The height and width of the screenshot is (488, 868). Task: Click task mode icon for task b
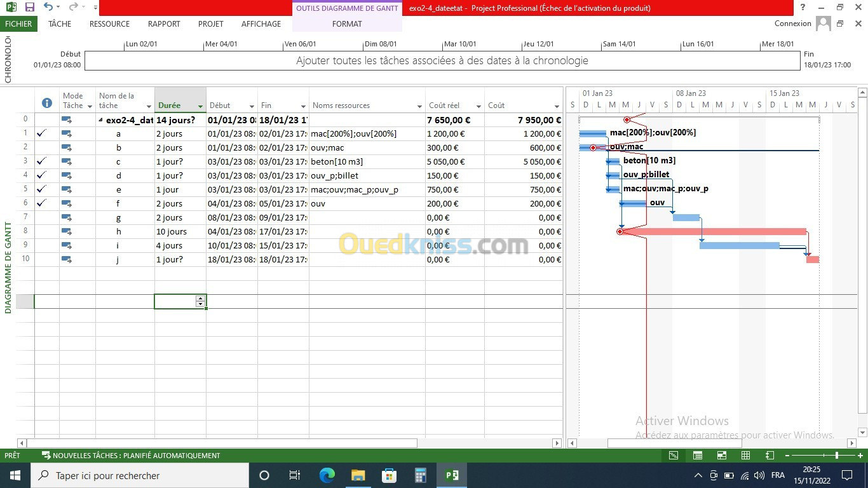[x=67, y=148]
